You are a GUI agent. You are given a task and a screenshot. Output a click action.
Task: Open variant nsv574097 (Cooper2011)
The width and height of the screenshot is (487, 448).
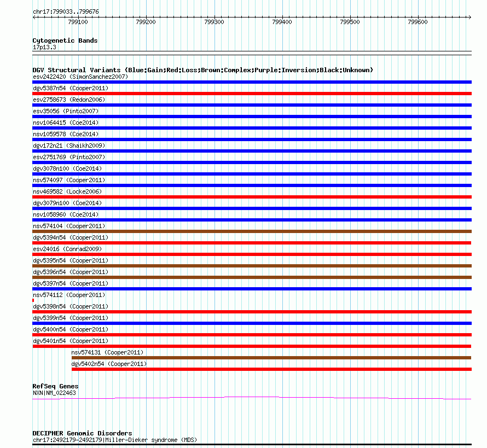tap(69, 180)
